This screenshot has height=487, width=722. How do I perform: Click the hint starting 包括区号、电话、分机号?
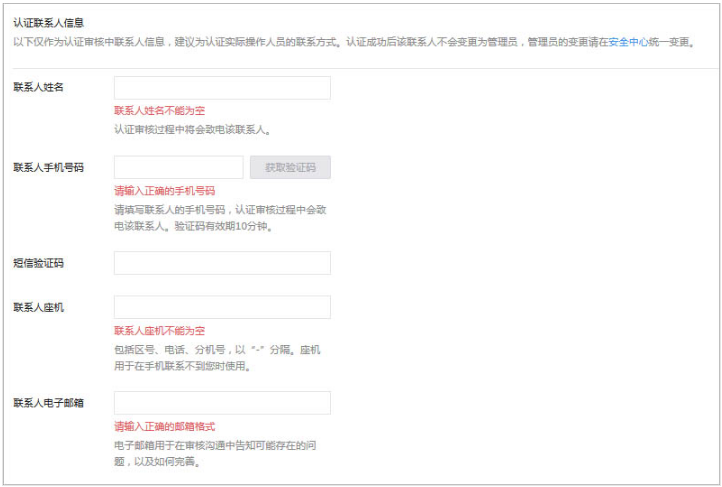217,358
